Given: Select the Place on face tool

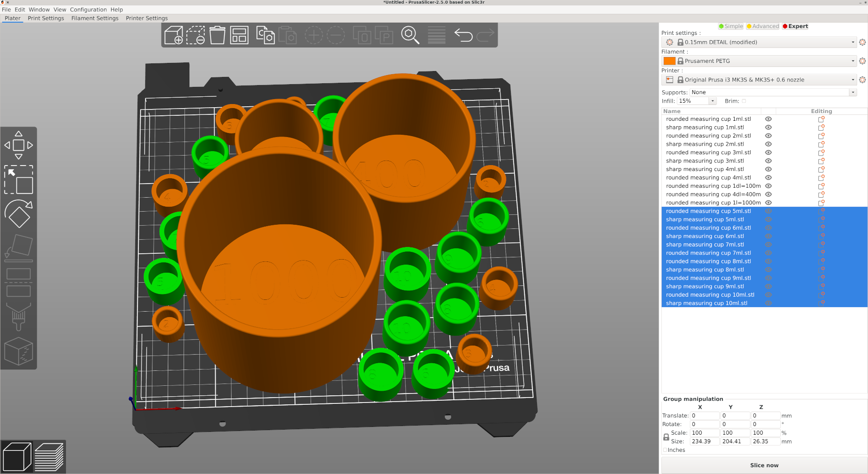Looking at the screenshot, I should point(19,248).
